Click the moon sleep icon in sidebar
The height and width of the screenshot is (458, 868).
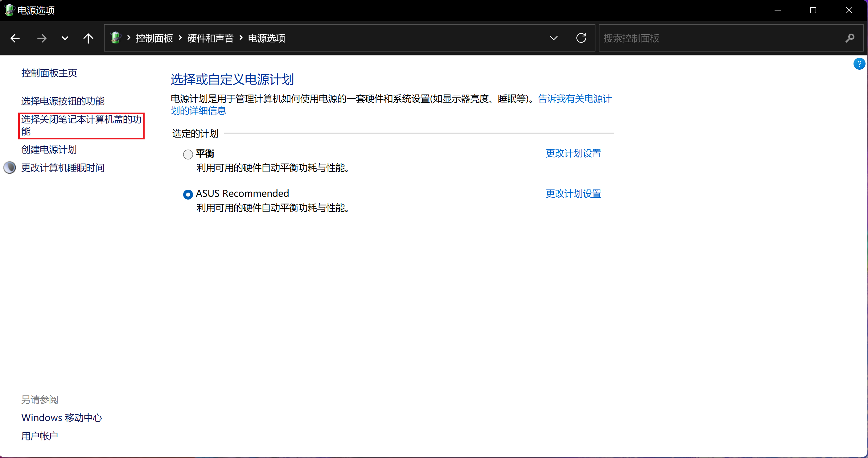point(10,167)
